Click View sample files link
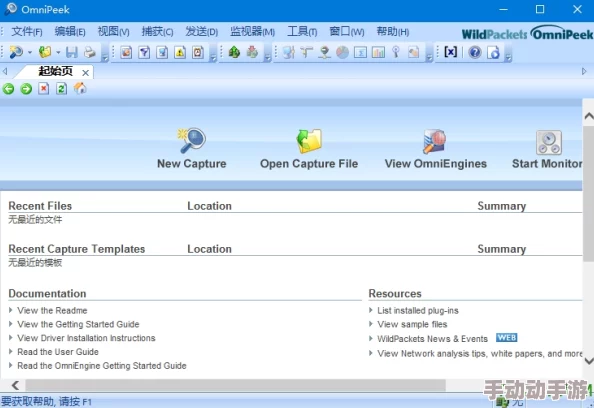 click(x=412, y=324)
